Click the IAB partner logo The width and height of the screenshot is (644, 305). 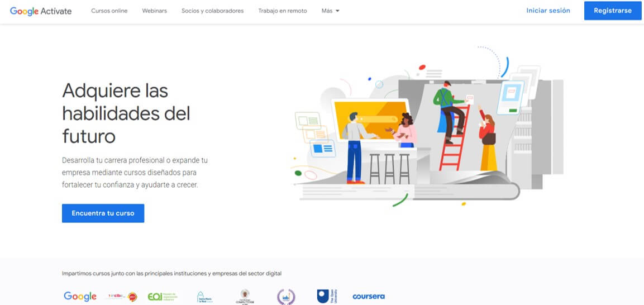point(286,297)
